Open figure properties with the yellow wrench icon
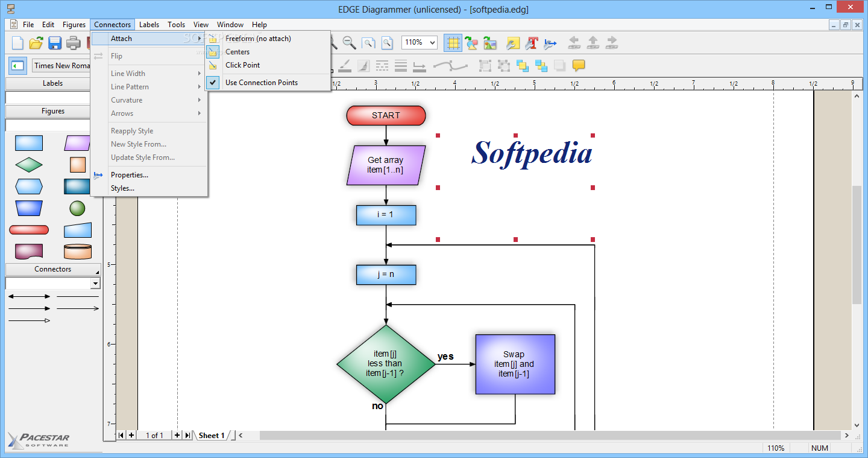 [512, 43]
